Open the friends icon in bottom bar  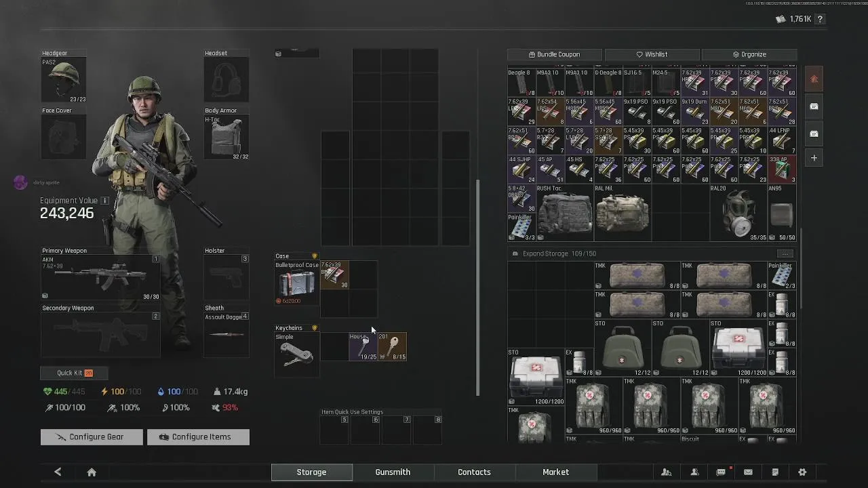point(667,472)
